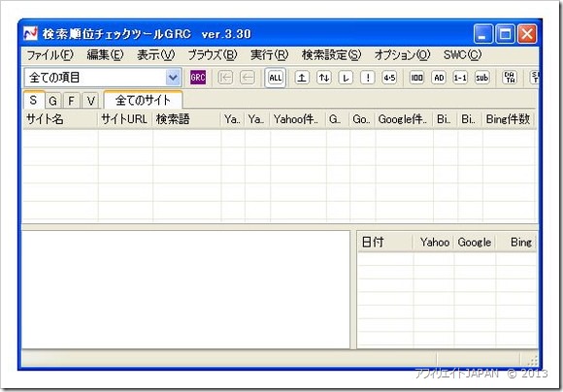
Task: Click the 1-1 toolbar icon
Action: point(460,78)
